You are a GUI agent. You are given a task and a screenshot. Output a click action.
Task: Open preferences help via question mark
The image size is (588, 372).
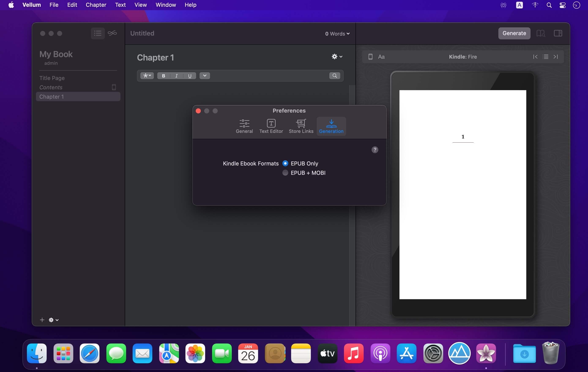pos(375,150)
